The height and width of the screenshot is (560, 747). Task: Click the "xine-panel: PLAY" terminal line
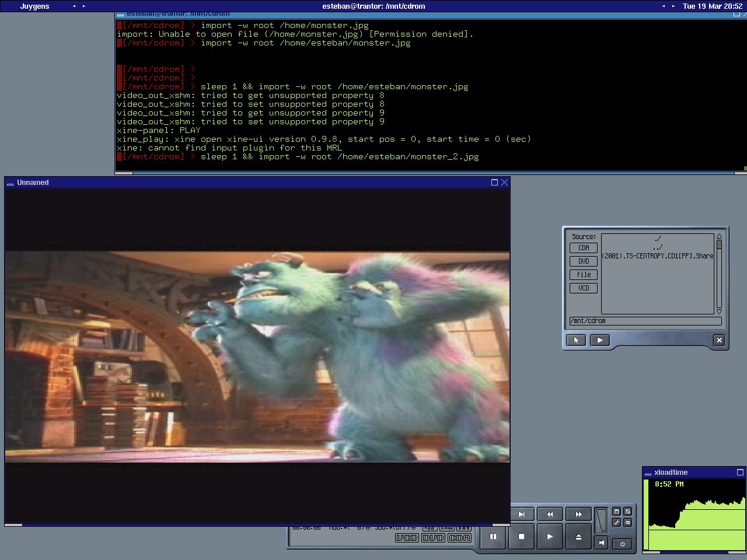[x=159, y=131]
